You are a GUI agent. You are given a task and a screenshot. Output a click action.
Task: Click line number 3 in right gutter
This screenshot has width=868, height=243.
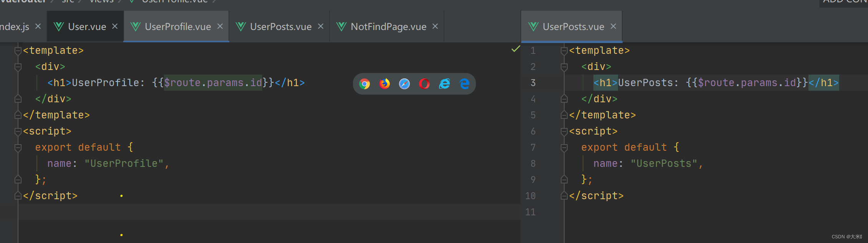click(x=533, y=83)
